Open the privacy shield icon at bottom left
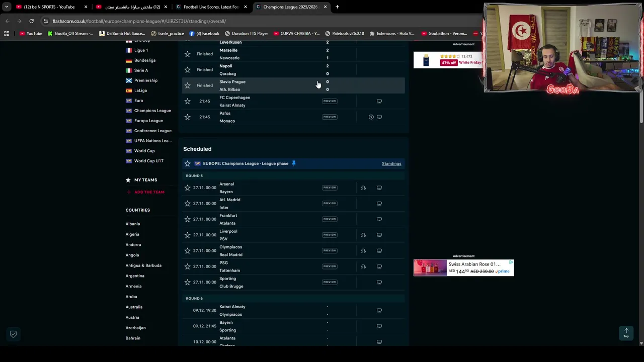 pyautogui.click(x=14, y=334)
